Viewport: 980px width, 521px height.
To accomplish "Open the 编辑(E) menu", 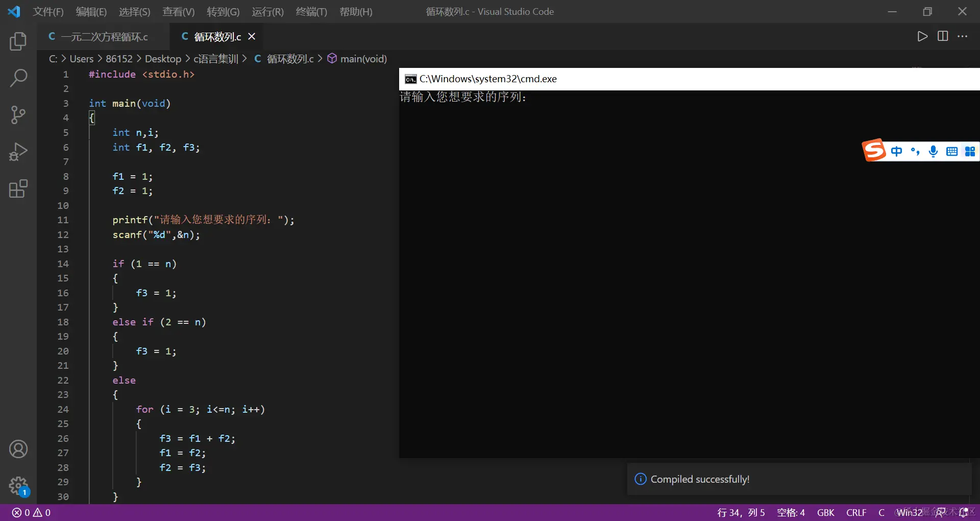I will coord(91,12).
